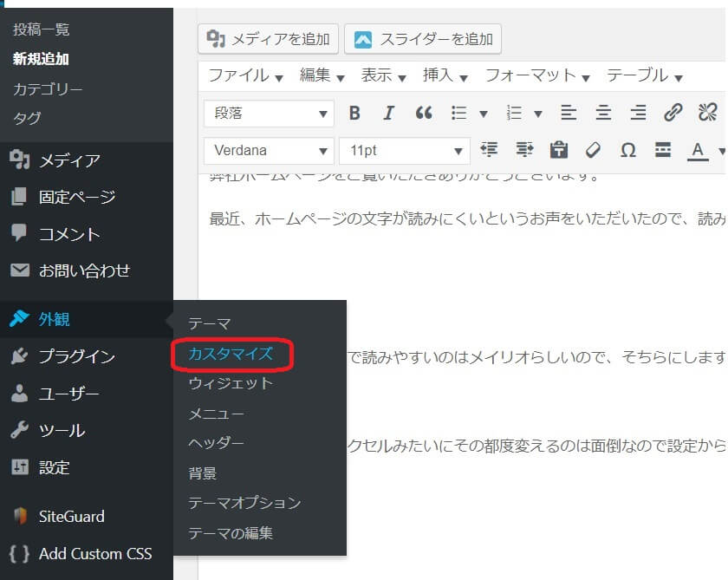The image size is (728, 580).
Task: Open タグ in the sidebar
Action: (27, 118)
